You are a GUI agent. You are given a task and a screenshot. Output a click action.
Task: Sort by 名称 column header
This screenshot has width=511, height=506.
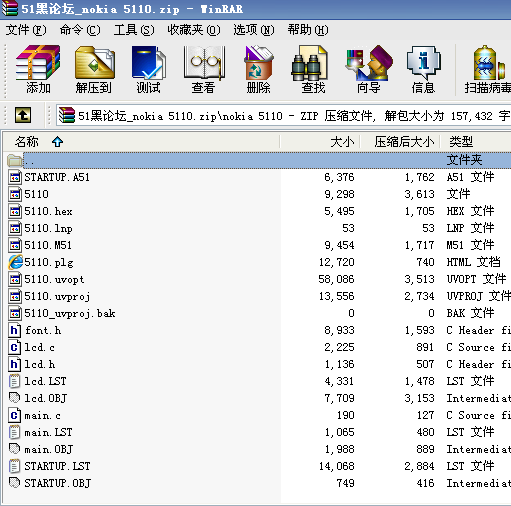tap(141, 142)
